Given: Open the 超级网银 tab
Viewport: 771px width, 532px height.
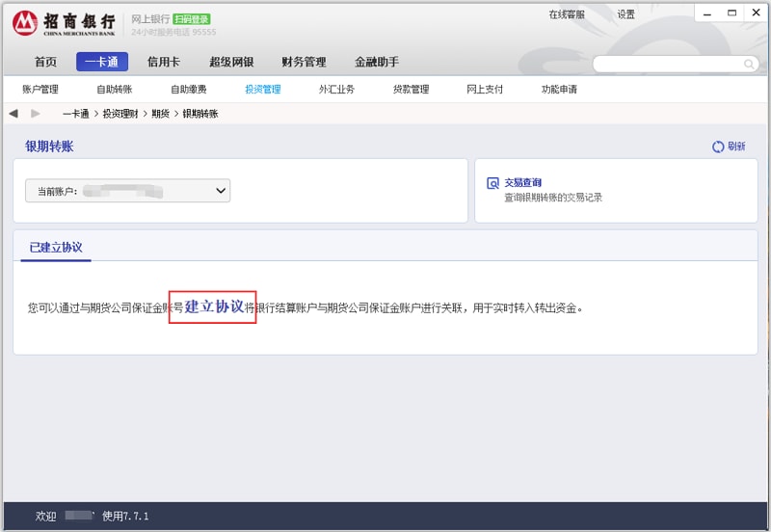Looking at the screenshot, I should coord(231,62).
